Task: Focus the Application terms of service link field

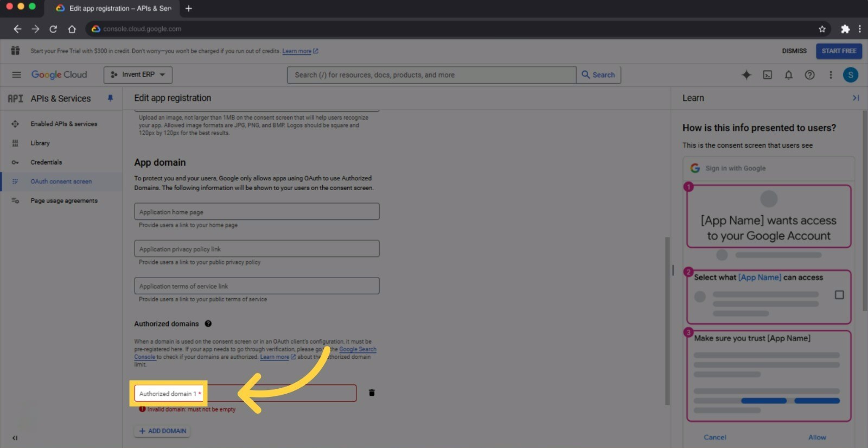Action: [257, 286]
